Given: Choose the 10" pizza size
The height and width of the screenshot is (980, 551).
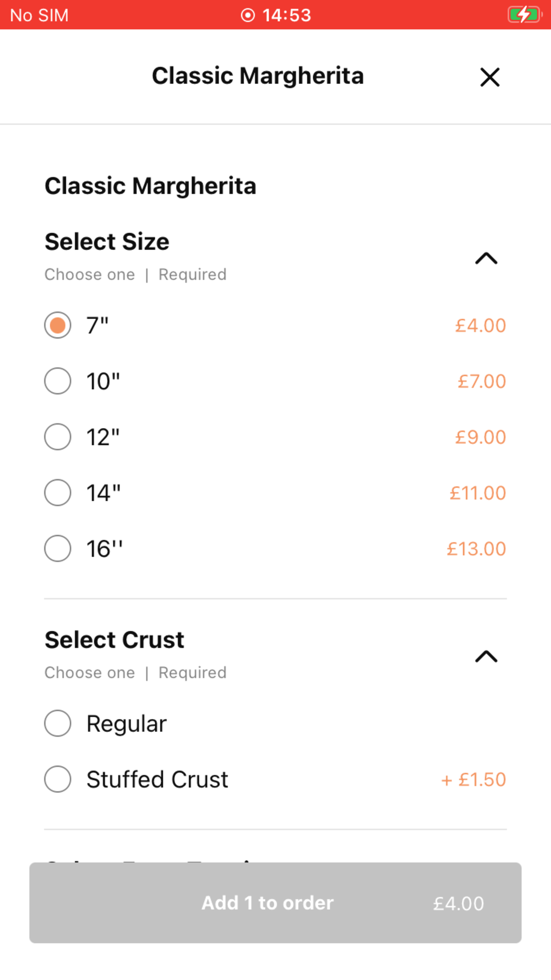Looking at the screenshot, I should click(58, 381).
